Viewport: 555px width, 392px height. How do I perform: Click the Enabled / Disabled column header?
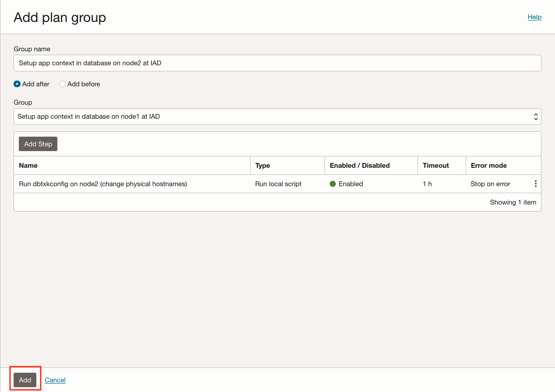pyautogui.click(x=360, y=166)
